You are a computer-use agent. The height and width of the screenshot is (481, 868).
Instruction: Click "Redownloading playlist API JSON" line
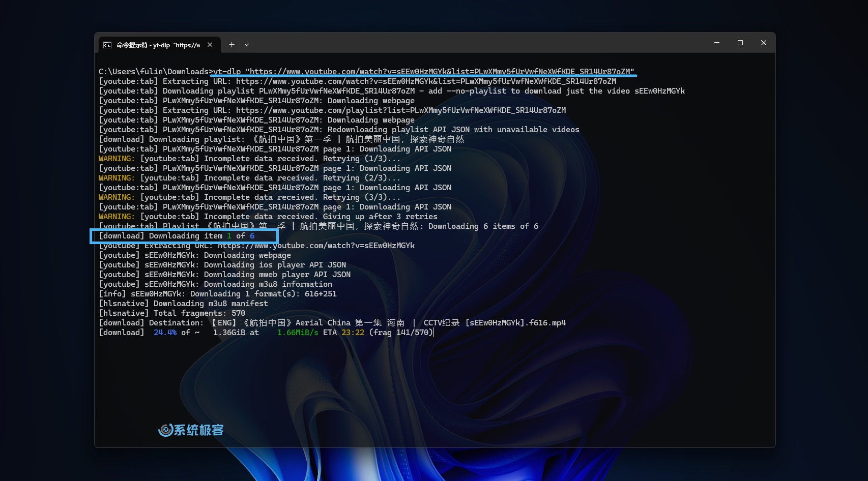(339, 130)
